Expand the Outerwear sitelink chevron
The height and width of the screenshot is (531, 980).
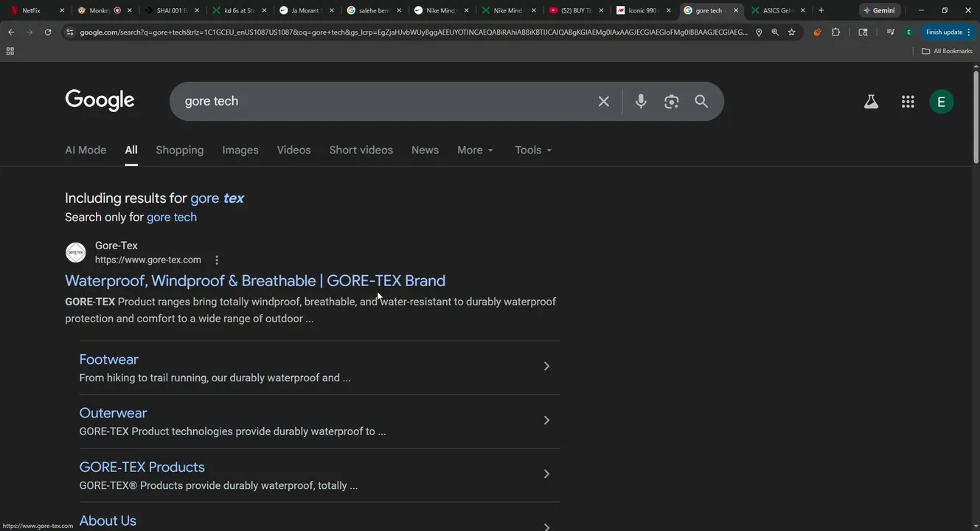pos(546,420)
